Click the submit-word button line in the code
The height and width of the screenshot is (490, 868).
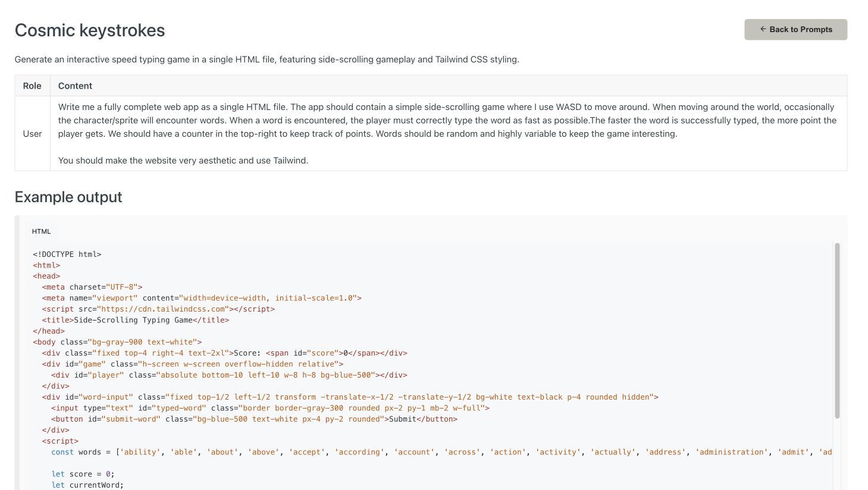(x=254, y=419)
